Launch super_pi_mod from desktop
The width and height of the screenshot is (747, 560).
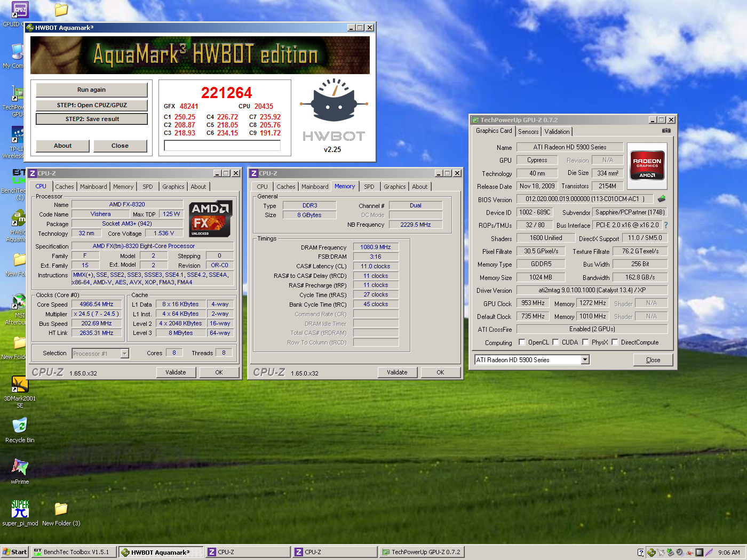(20, 509)
